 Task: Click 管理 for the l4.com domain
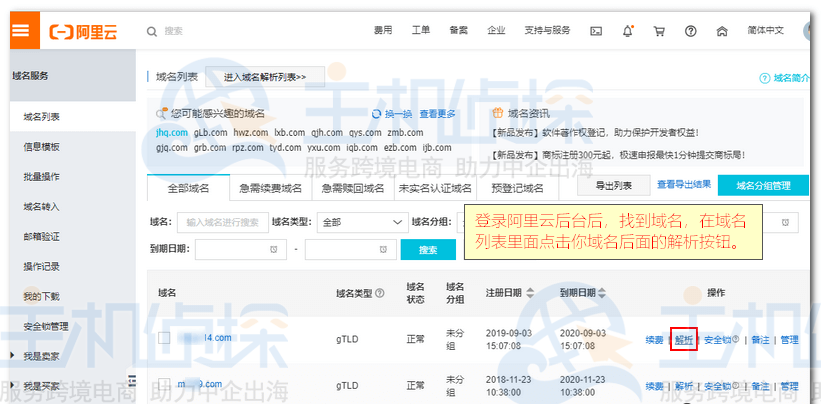point(790,340)
